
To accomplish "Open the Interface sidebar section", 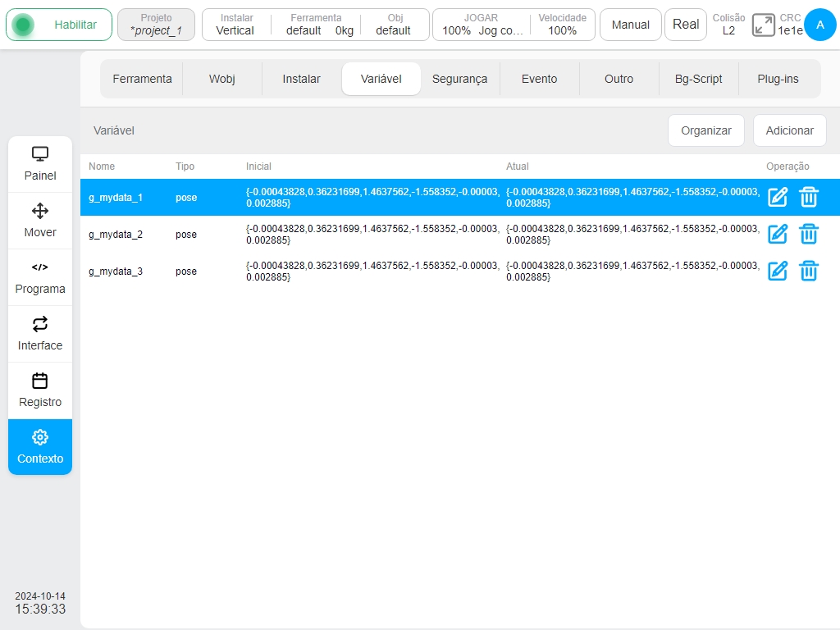I will click(x=40, y=335).
